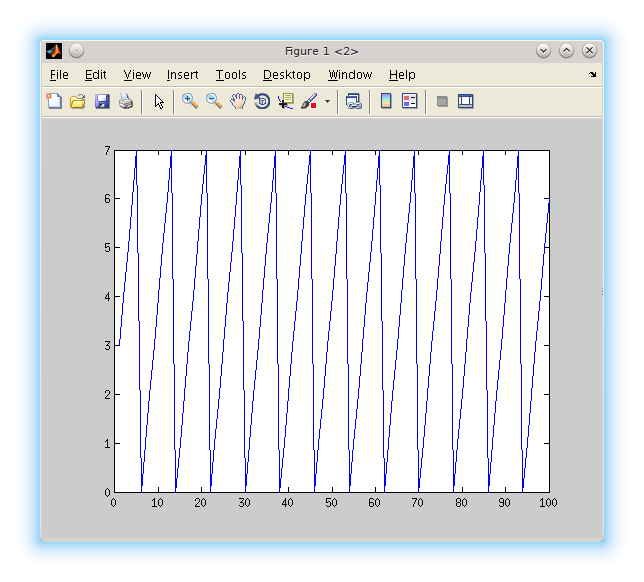Toggle the Insert Colorbar button
Image resolution: width=644 pixels, height=582 pixels.
point(386,101)
